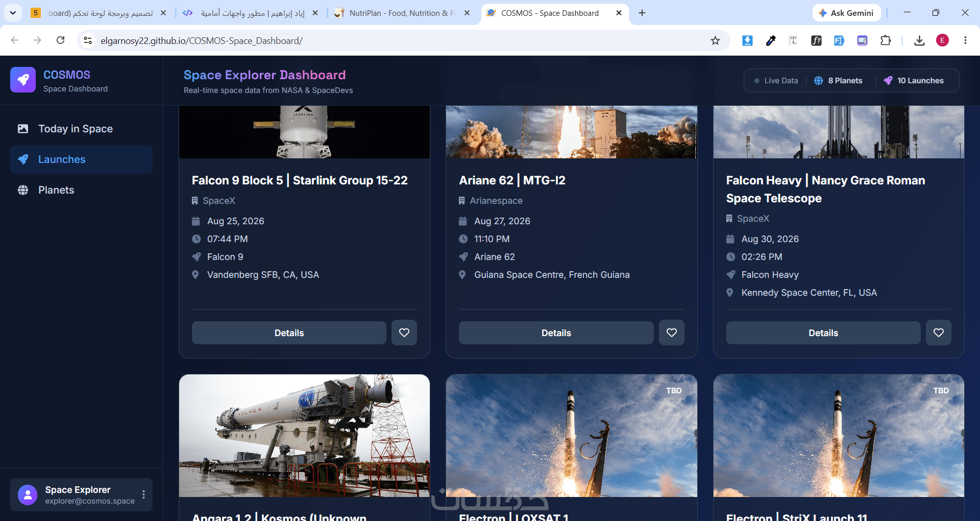Open the Space Explorer user options menu
The height and width of the screenshot is (521, 980).
coord(143,494)
